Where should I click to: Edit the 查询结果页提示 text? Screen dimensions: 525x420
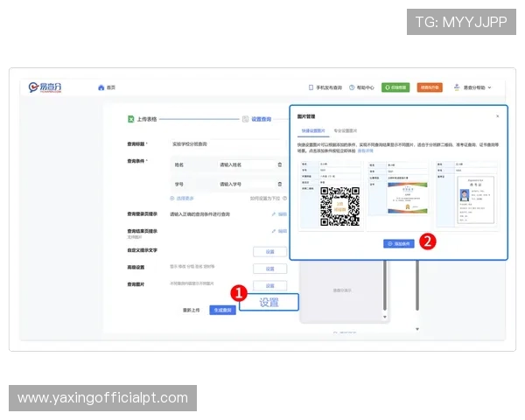point(279,231)
